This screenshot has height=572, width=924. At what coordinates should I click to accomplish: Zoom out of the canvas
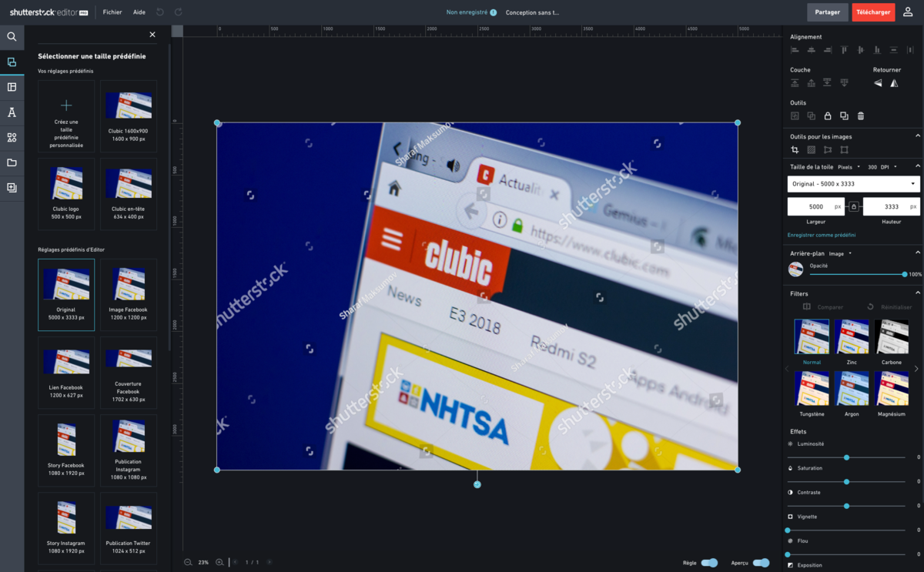[188, 563]
